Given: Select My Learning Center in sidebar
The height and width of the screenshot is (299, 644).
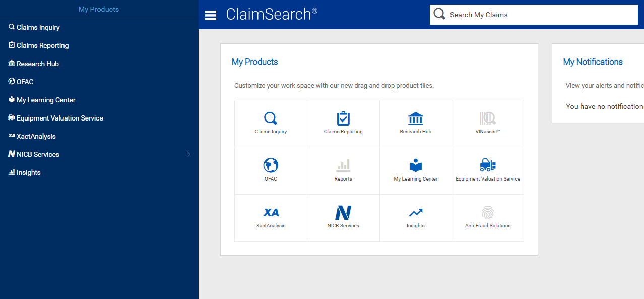Looking at the screenshot, I should (46, 100).
